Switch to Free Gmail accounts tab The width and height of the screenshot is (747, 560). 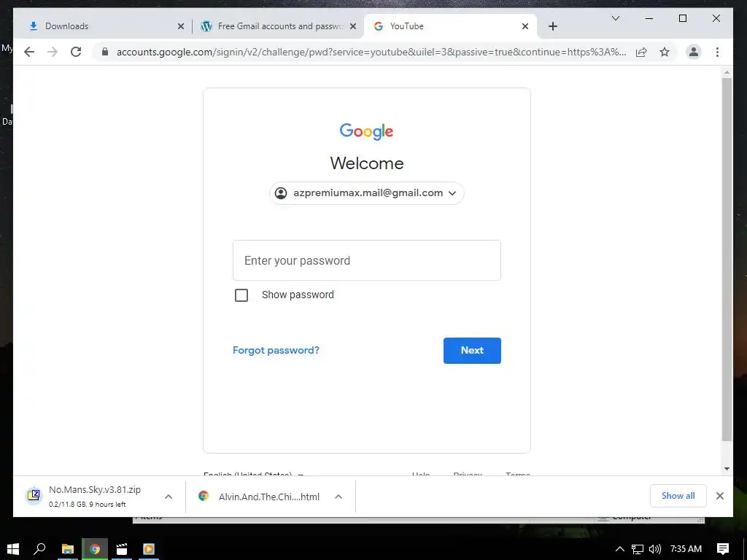(279, 26)
